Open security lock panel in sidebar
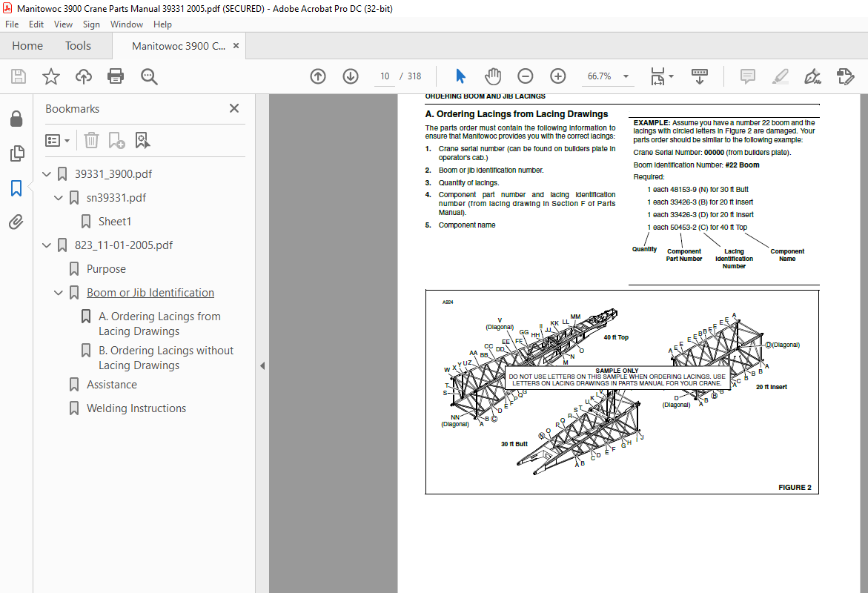This screenshot has width=868, height=593. click(x=16, y=119)
